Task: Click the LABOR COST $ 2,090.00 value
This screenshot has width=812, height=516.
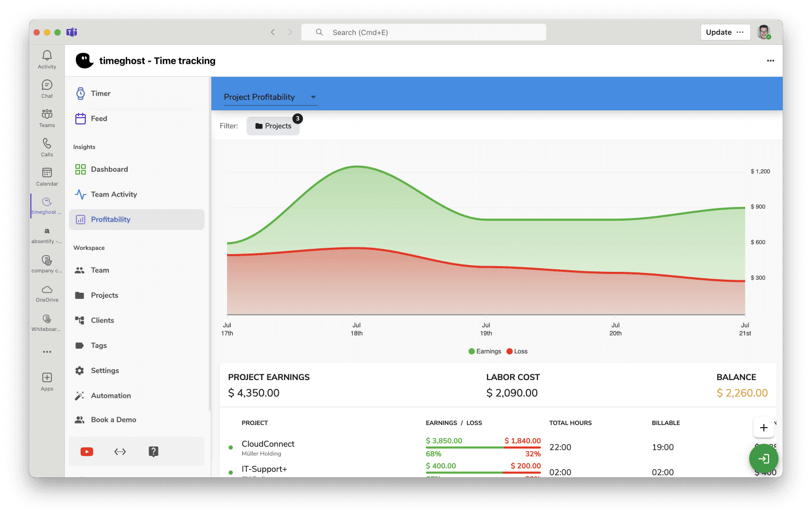Action: pos(512,393)
